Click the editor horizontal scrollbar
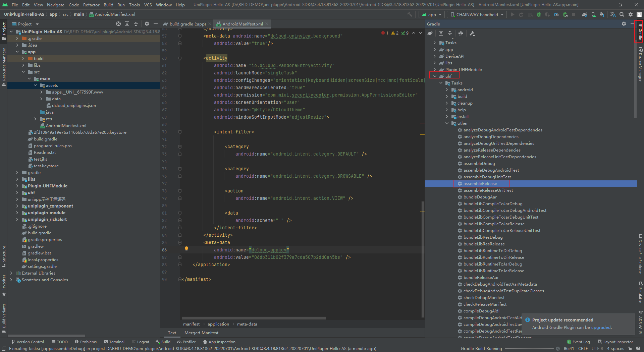Viewport: 644px width, 352px height. click(x=254, y=318)
